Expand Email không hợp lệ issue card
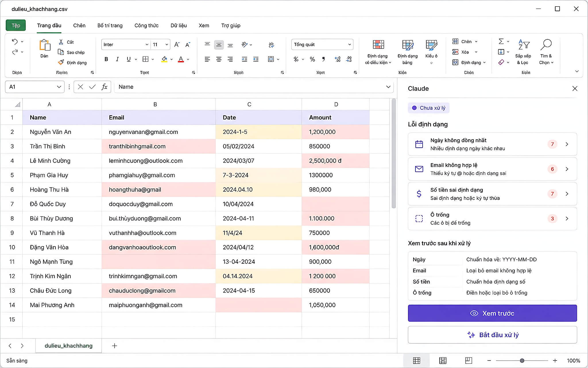The image size is (588, 368). (x=492, y=169)
